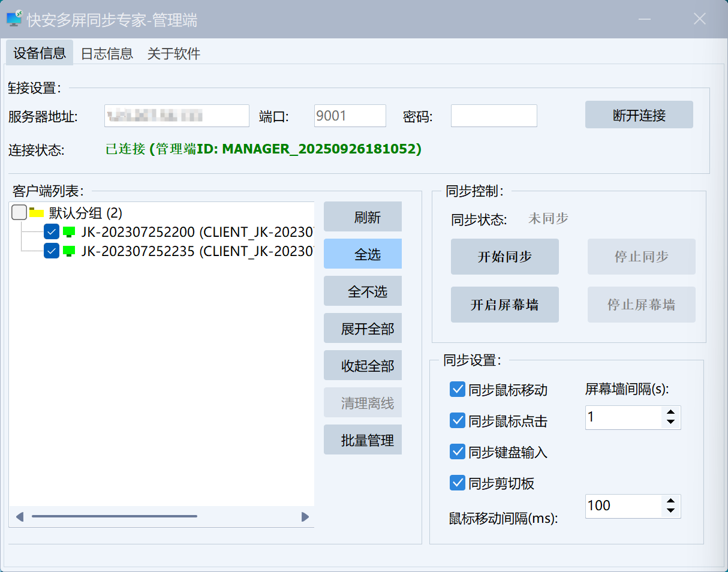The image size is (728, 572).
Task: Click the client list horizontal scrollbar thumb
Action: coord(114,516)
